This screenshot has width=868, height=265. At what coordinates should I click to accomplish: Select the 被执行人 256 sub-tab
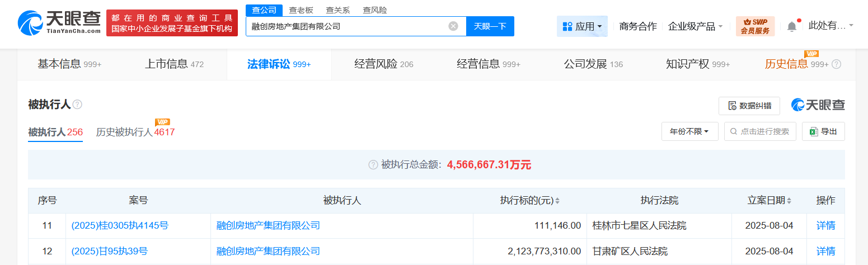tap(55, 132)
